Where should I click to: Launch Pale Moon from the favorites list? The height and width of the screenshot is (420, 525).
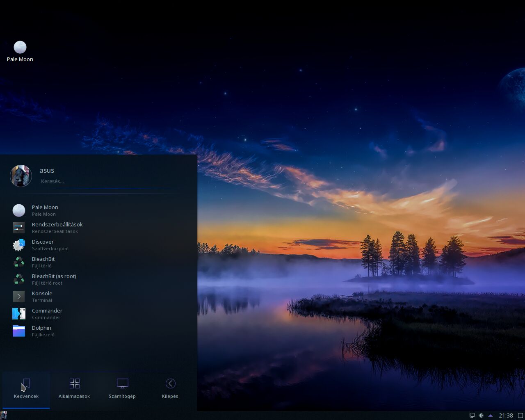click(98, 210)
